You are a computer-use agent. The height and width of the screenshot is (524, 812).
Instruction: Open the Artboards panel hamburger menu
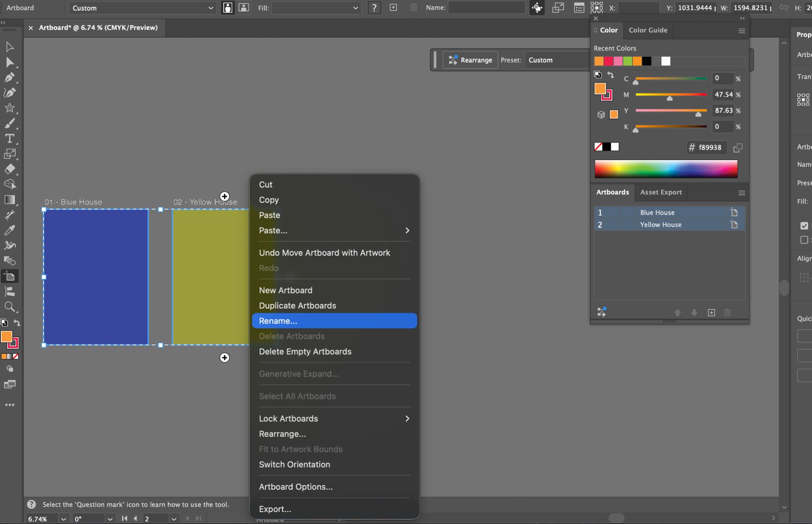point(741,193)
